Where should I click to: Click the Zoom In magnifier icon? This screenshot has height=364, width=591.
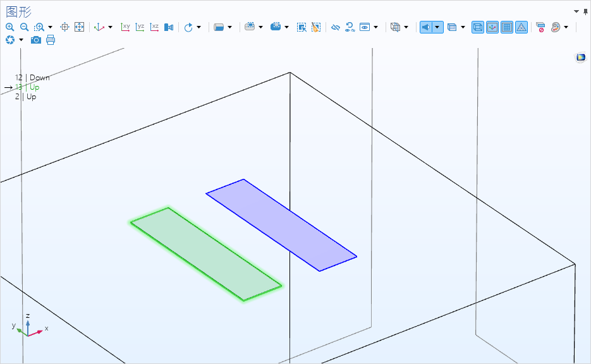tap(9, 27)
